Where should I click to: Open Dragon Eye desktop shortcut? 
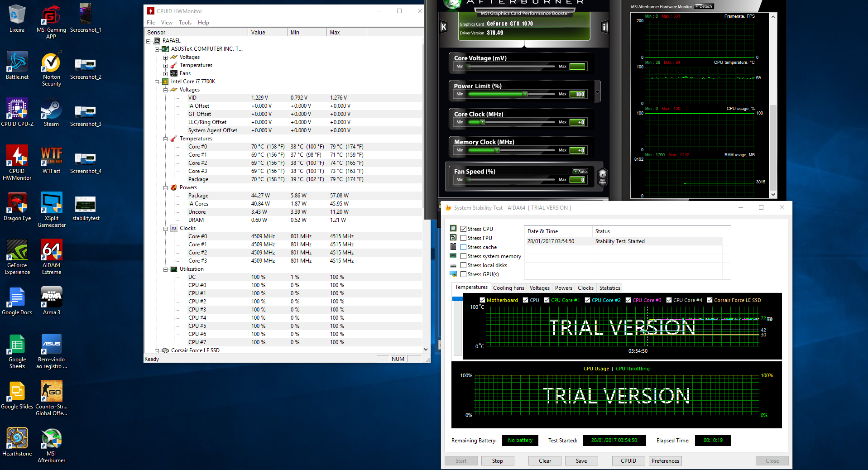click(17, 206)
